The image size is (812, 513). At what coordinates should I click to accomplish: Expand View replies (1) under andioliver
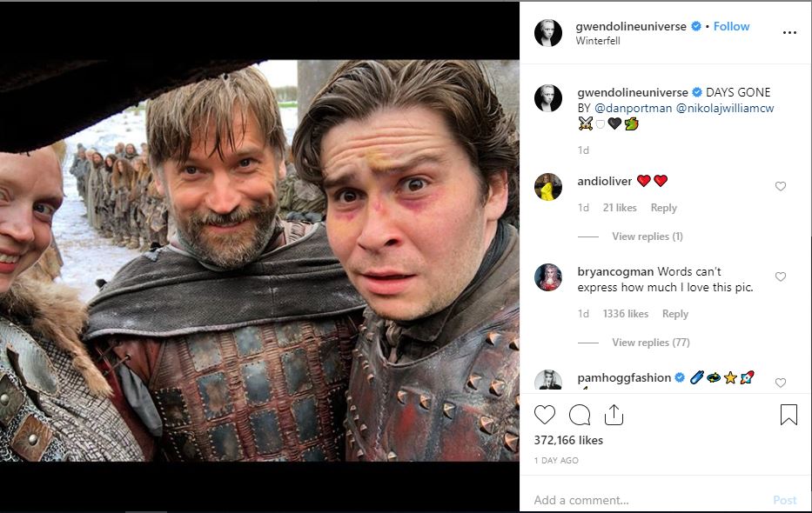[647, 237]
